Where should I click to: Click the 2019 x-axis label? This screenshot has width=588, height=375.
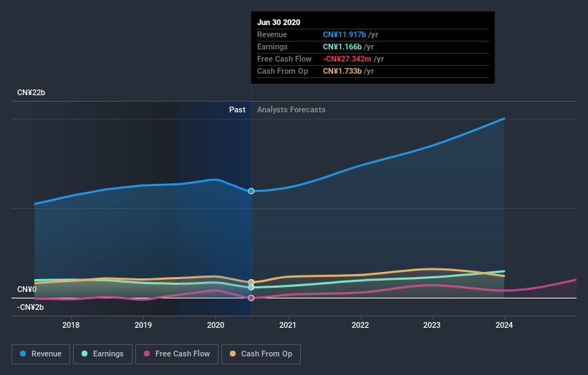pos(143,325)
